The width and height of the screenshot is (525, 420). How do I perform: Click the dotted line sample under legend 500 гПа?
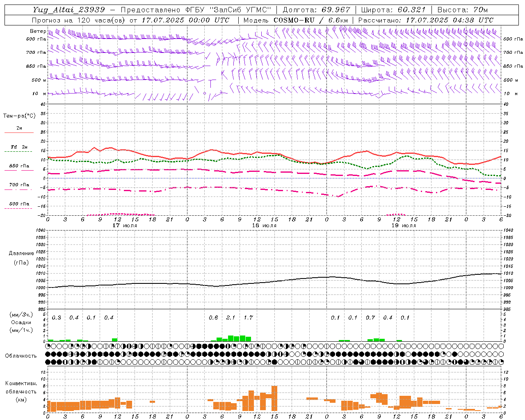tap(18, 209)
